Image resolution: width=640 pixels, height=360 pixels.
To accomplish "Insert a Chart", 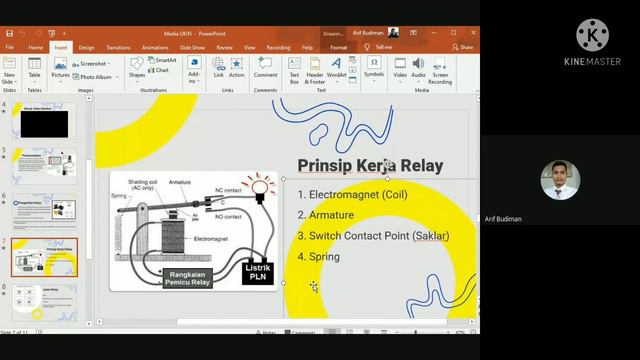I will click(159, 70).
